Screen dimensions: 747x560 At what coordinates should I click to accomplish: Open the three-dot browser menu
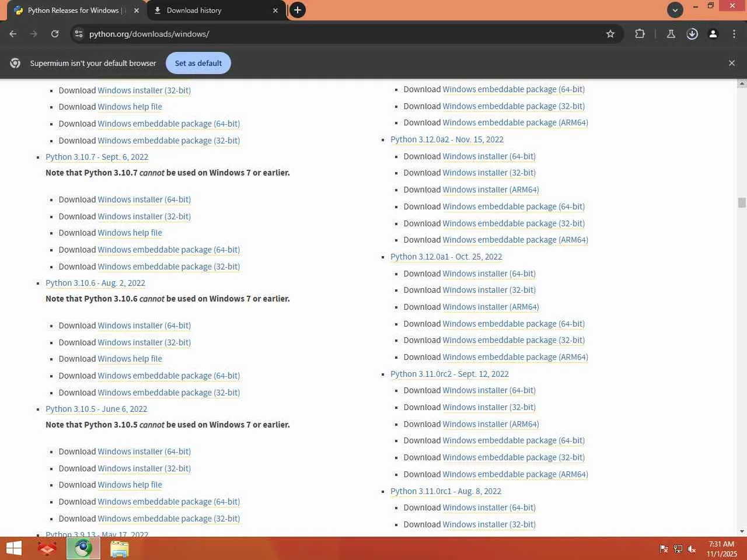pyautogui.click(x=734, y=34)
